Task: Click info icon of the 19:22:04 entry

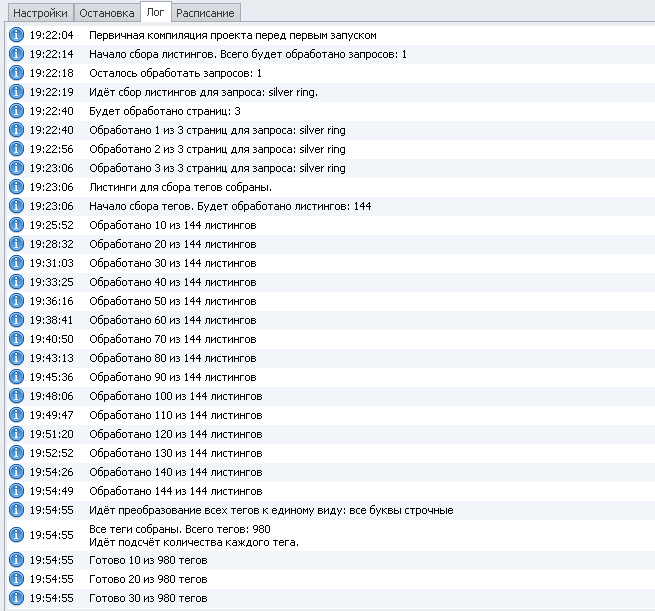Action: pyautogui.click(x=16, y=35)
